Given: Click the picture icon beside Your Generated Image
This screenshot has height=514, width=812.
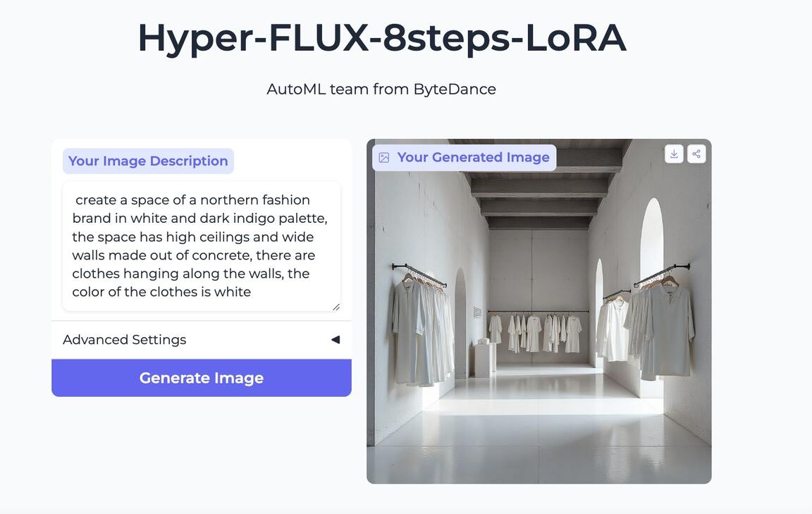Looking at the screenshot, I should pyautogui.click(x=383, y=157).
